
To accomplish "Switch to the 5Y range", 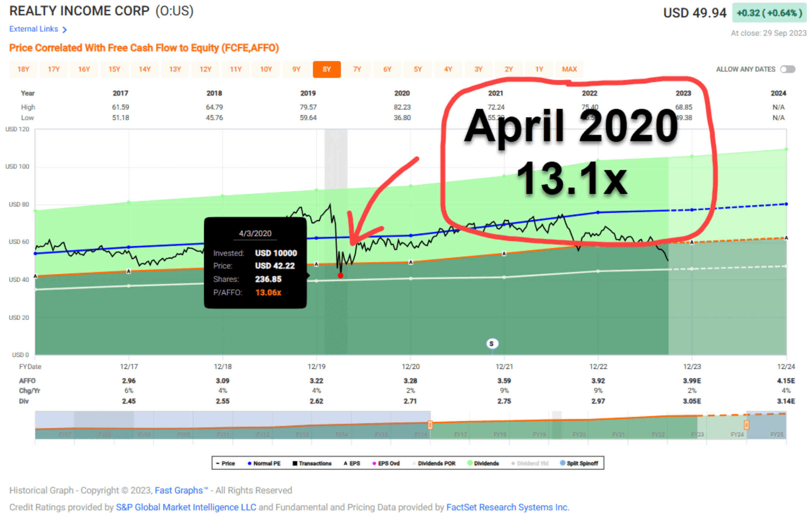I will [418, 69].
